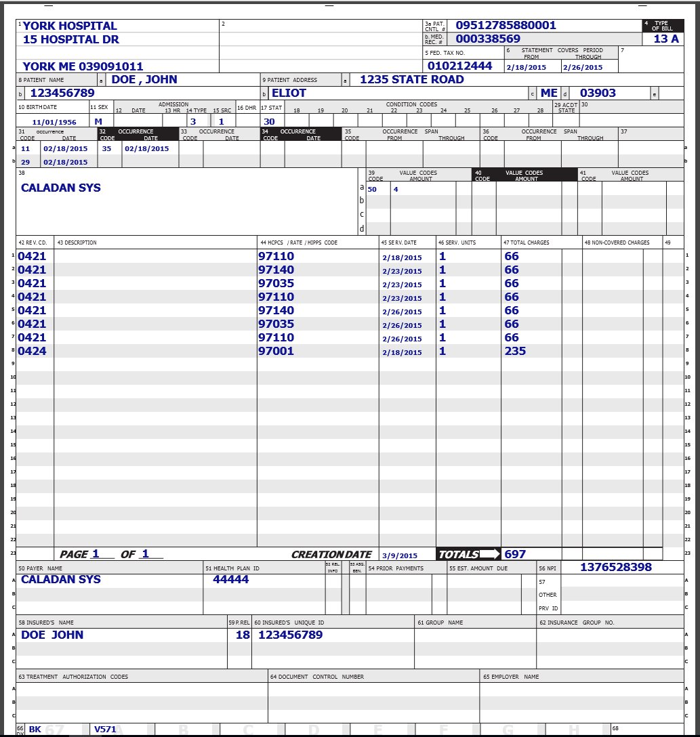Select HCPCS code 97110 on line 4
Image resolution: width=700 pixels, height=737 pixels.
coord(276,297)
